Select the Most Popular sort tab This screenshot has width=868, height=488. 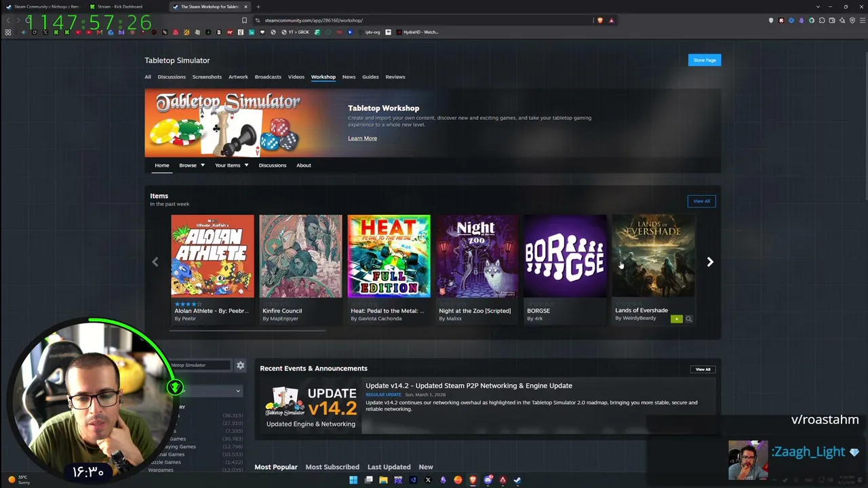coord(276,467)
